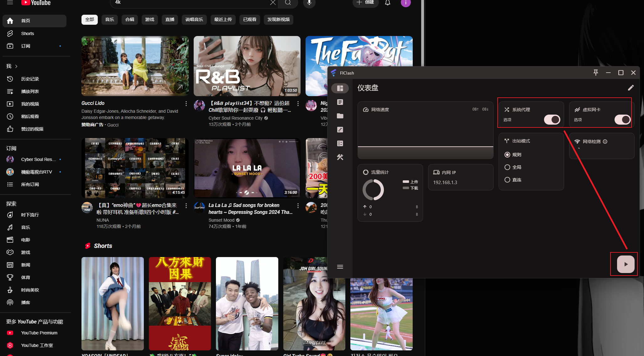The height and width of the screenshot is (356, 644).
Task: Pin the FlClash window on top
Action: [x=596, y=73]
